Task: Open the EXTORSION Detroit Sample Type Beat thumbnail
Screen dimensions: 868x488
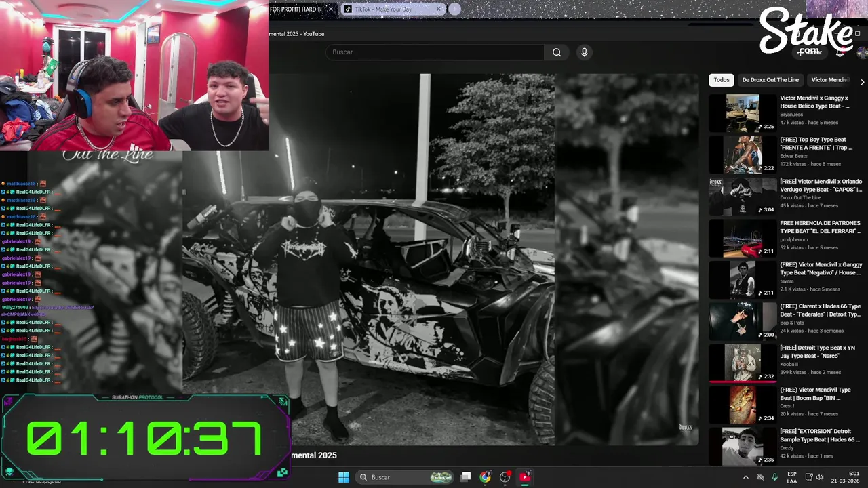Action: [x=743, y=446]
